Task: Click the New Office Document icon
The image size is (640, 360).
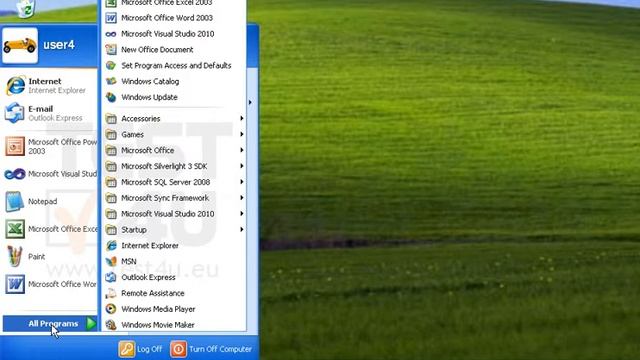Action: point(111,50)
